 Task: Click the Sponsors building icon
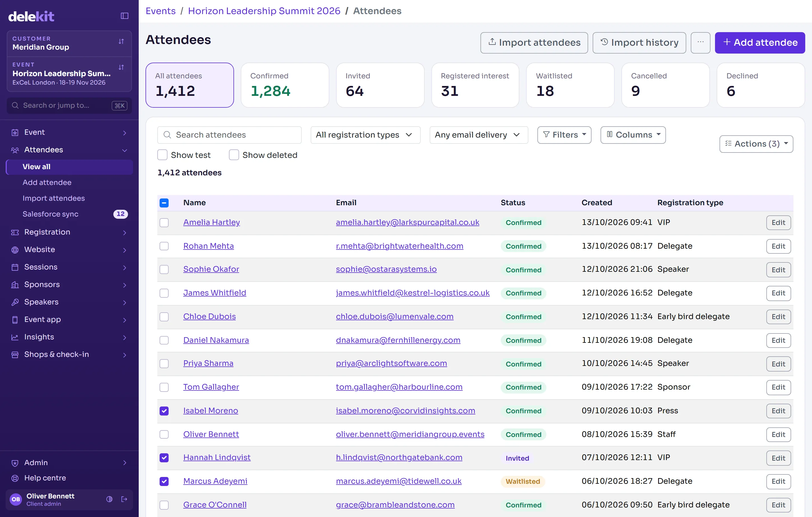[15, 285]
